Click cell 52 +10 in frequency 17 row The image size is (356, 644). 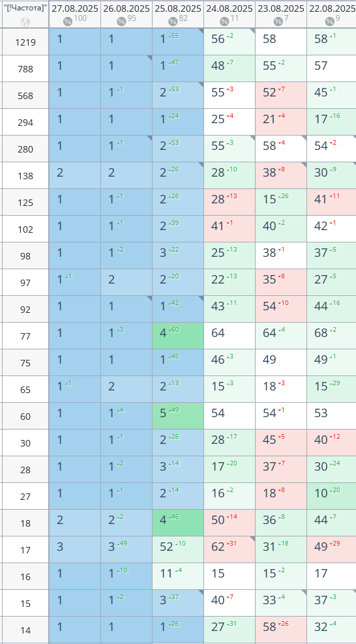pos(178,549)
